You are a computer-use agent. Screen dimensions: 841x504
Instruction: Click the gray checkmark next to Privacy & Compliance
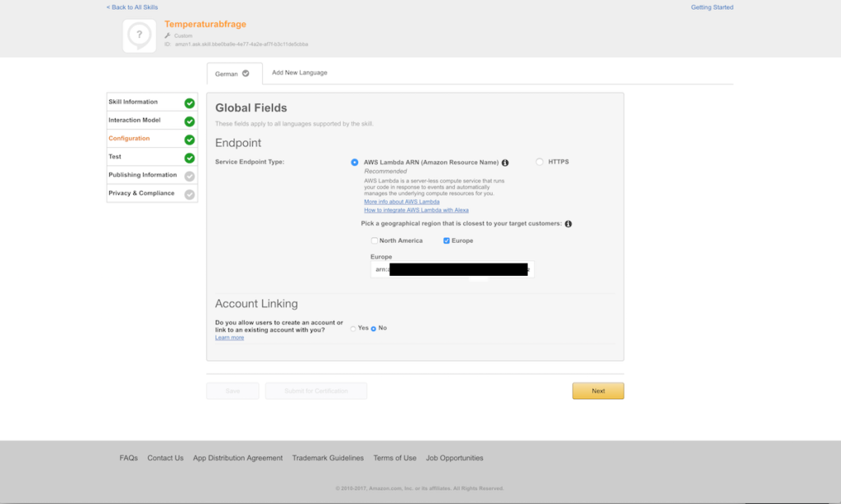point(190,193)
